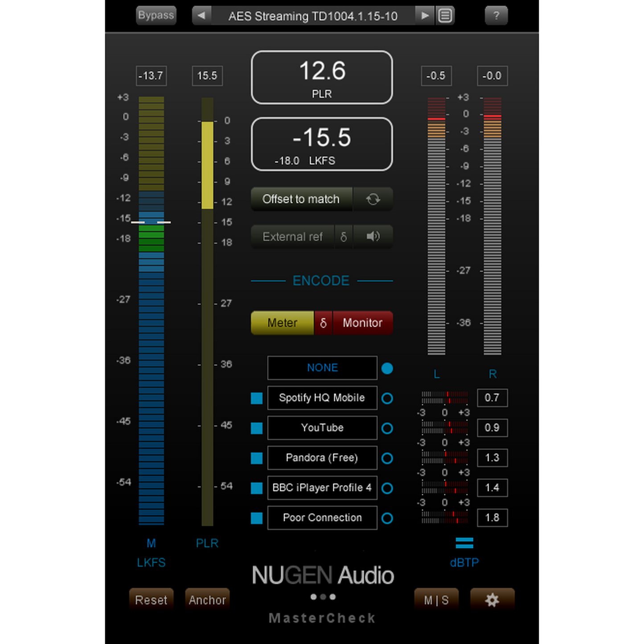The height and width of the screenshot is (644, 644).
Task: Select the Pandora (Free) codec entry
Action: pos(322,458)
